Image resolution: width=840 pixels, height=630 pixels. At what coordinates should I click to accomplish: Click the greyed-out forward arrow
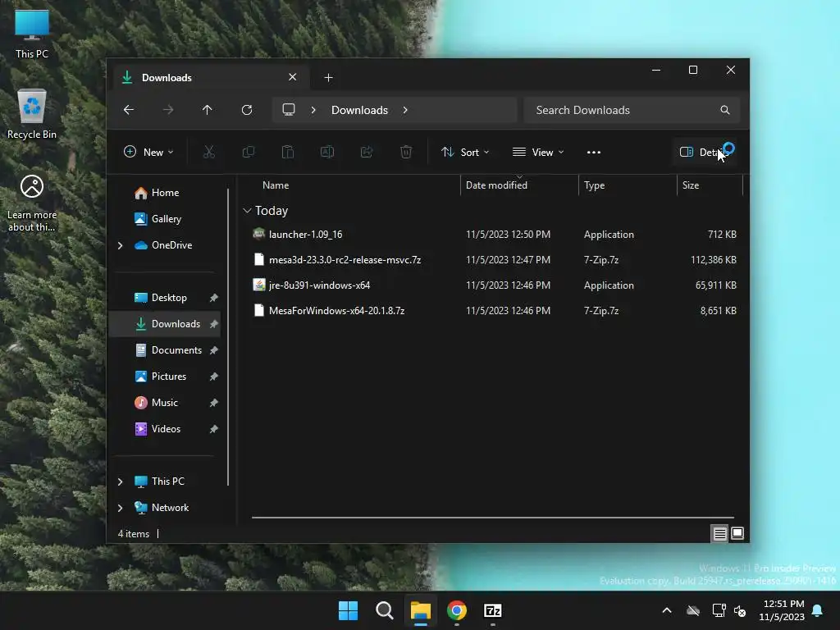[168, 110]
